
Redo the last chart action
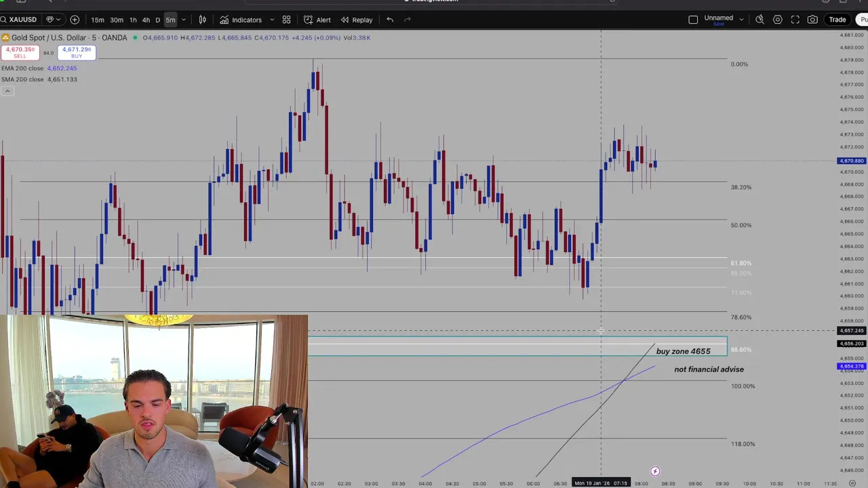pyautogui.click(x=408, y=20)
